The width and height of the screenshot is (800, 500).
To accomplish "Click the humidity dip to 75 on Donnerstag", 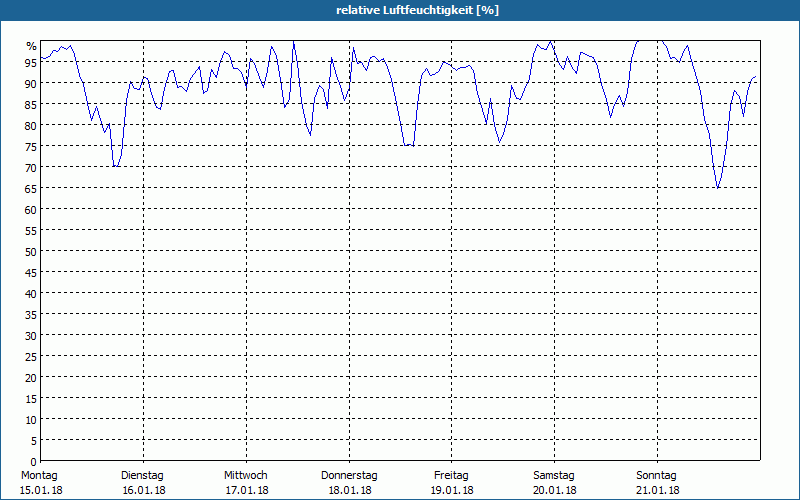I will coord(408,145).
